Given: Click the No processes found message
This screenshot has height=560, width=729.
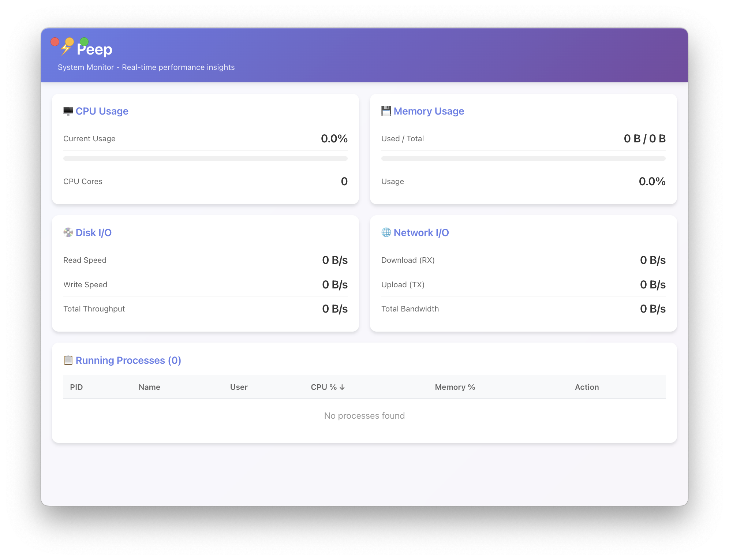Looking at the screenshot, I should (364, 415).
